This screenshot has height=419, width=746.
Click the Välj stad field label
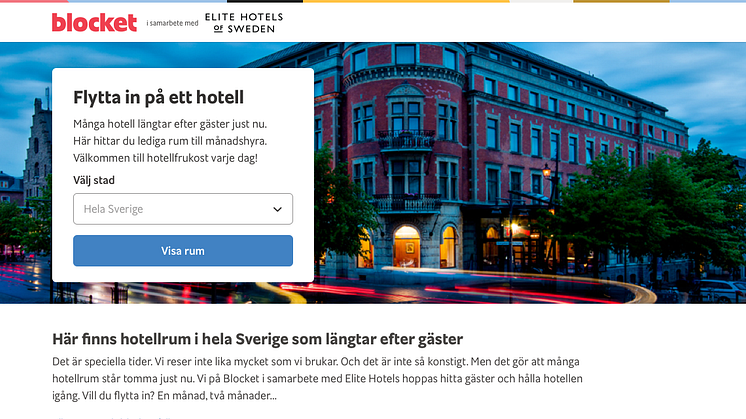tap(94, 180)
